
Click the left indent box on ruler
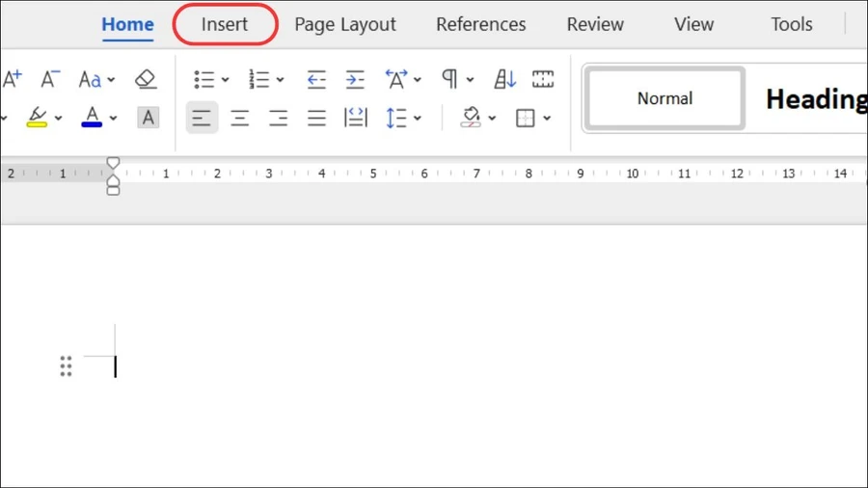point(113,191)
